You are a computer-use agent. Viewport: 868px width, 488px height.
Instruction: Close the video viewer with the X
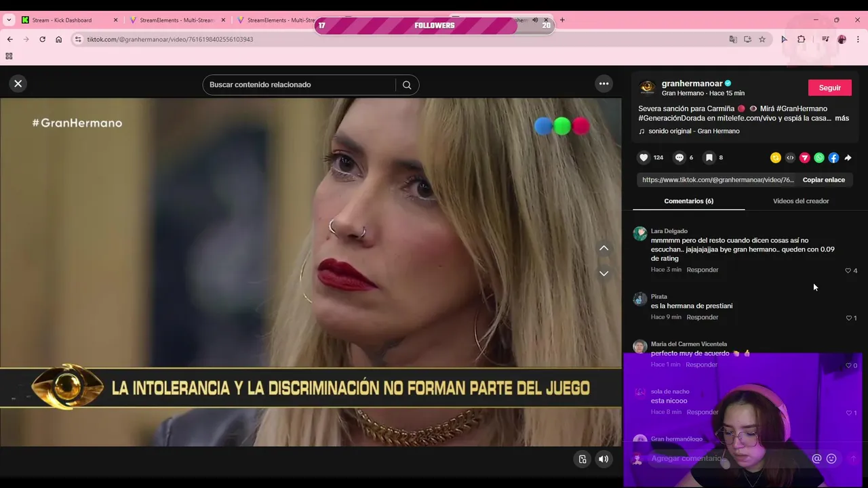(18, 83)
